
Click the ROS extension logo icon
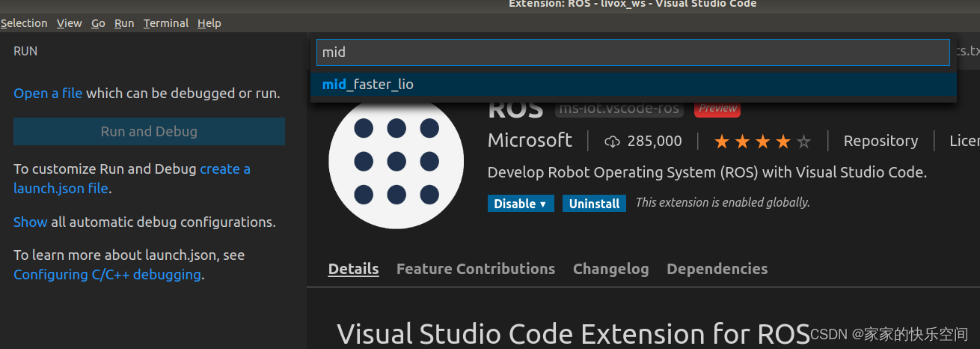click(396, 161)
